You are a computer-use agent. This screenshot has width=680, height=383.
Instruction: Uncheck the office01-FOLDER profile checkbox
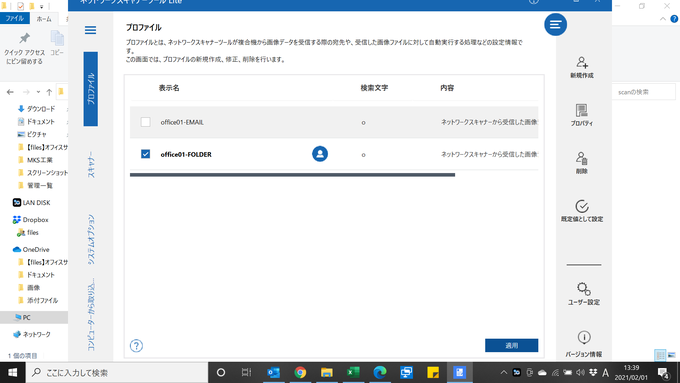tap(145, 154)
